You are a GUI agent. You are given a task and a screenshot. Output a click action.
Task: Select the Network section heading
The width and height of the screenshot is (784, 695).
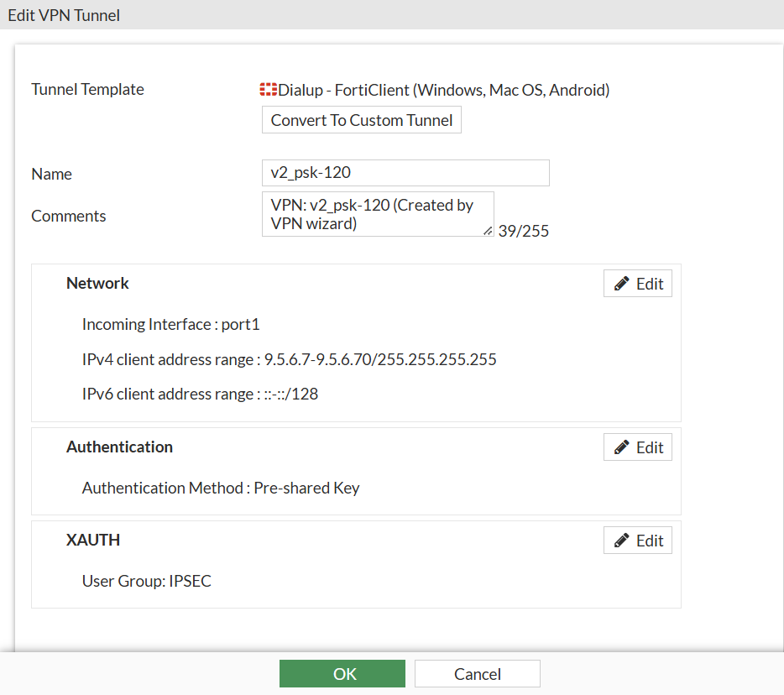97,284
